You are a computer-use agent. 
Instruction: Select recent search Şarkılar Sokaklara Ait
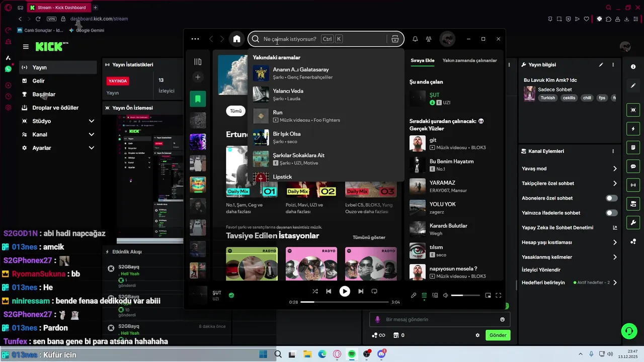click(x=326, y=159)
